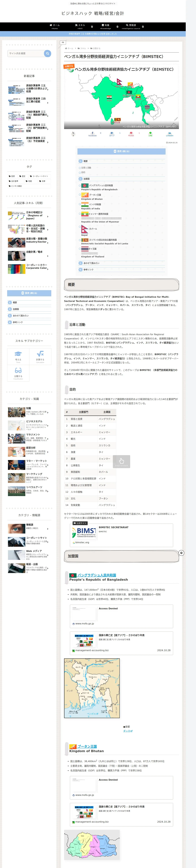Click the orange 分類する label on the featured image
196x868 pixels.
tap(69, 66)
